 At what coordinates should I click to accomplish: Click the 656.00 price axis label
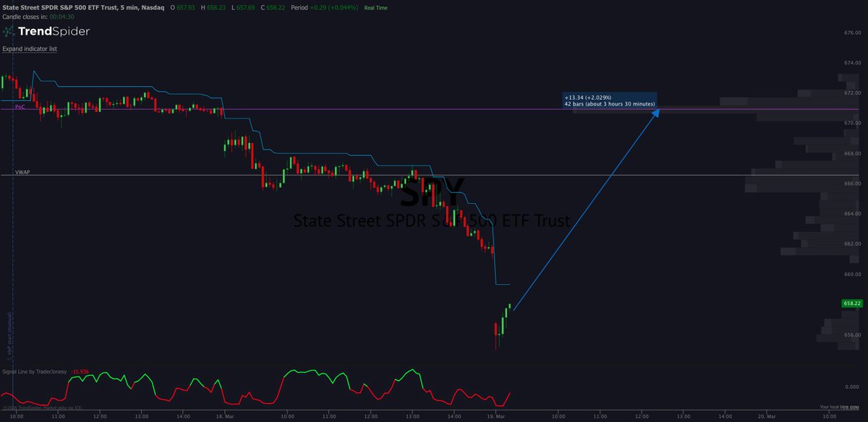tap(851, 335)
